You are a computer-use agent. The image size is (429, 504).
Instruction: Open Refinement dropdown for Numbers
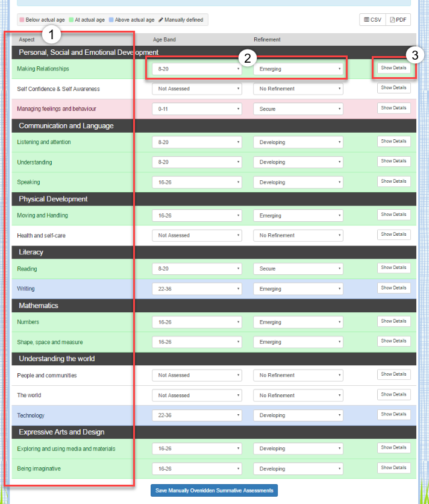tap(298, 322)
